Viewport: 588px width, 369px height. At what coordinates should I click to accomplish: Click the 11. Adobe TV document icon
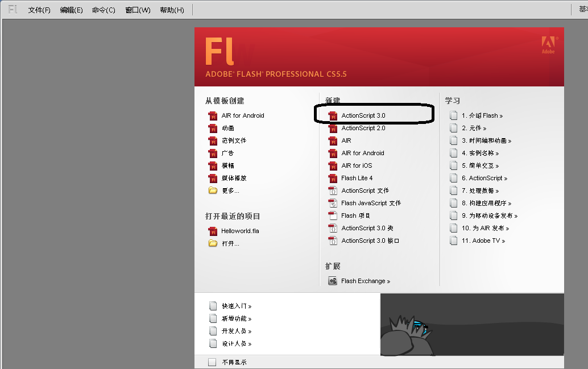(453, 241)
